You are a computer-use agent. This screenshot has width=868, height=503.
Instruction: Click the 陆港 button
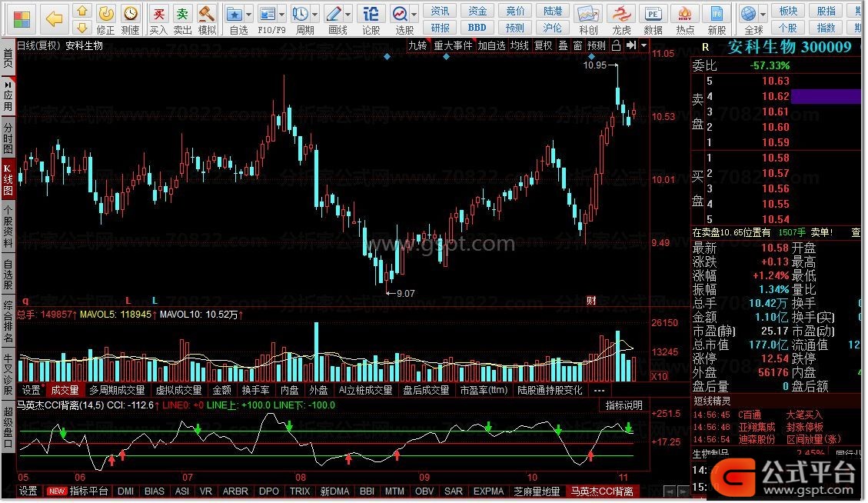[x=553, y=11]
